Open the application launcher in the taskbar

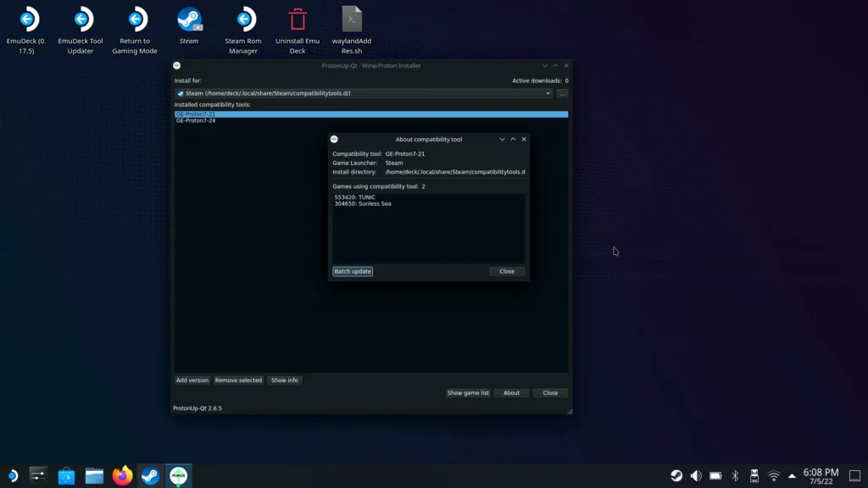click(x=12, y=476)
